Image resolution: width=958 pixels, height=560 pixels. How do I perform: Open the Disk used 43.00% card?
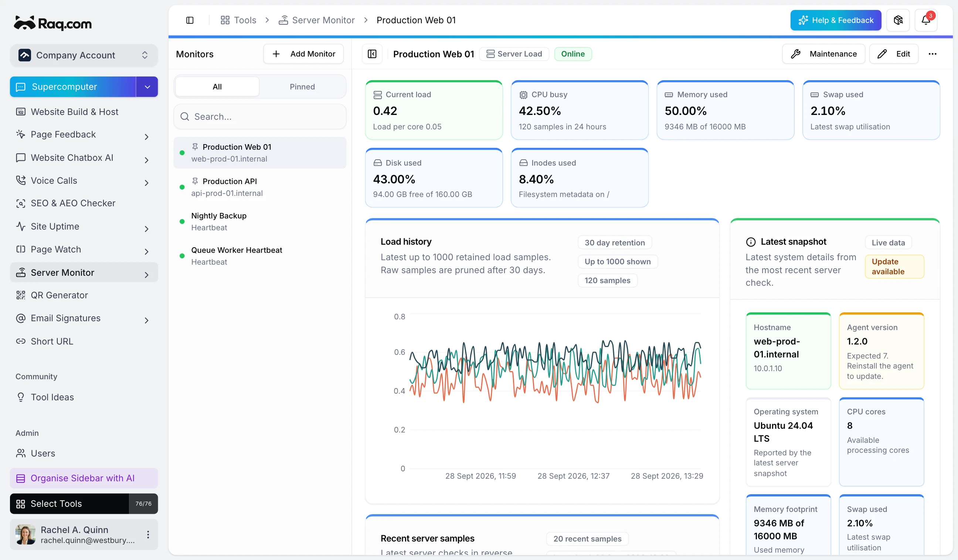click(x=434, y=178)
